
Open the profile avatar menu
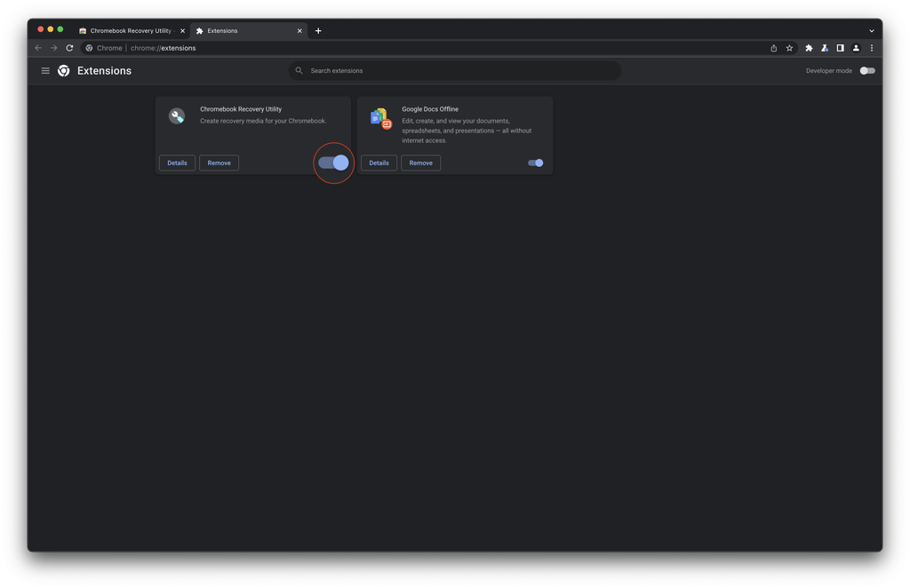(855, 48)
